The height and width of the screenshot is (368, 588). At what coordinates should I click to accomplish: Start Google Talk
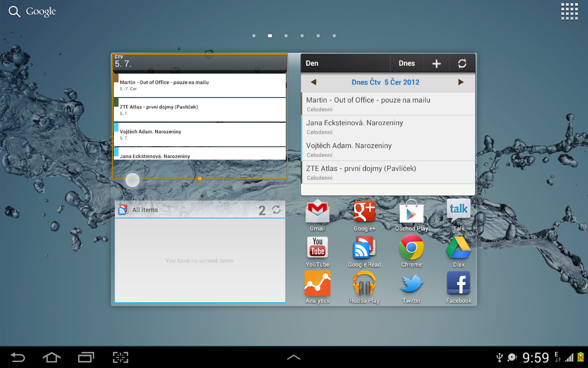(x=458, y=212)
